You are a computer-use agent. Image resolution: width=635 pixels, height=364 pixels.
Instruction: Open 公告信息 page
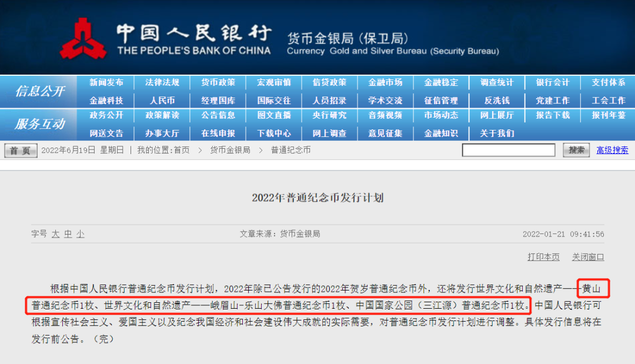[x=218, y=115]
